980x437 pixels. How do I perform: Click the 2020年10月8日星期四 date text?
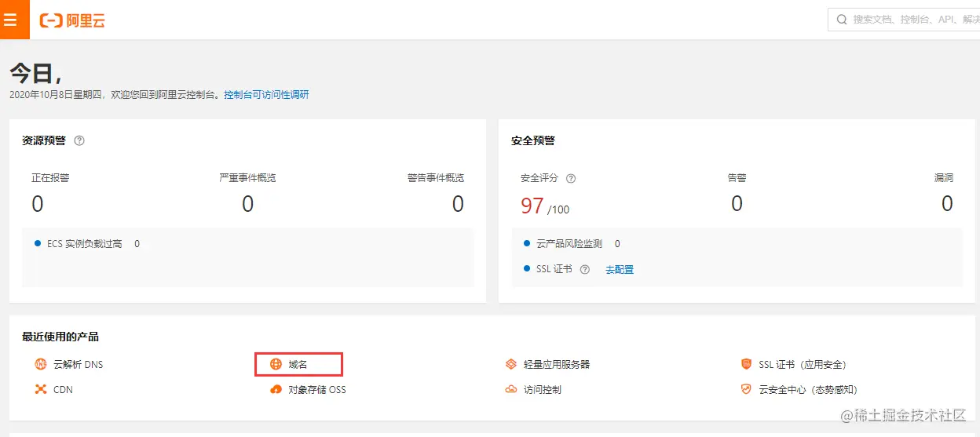[57, 95]
